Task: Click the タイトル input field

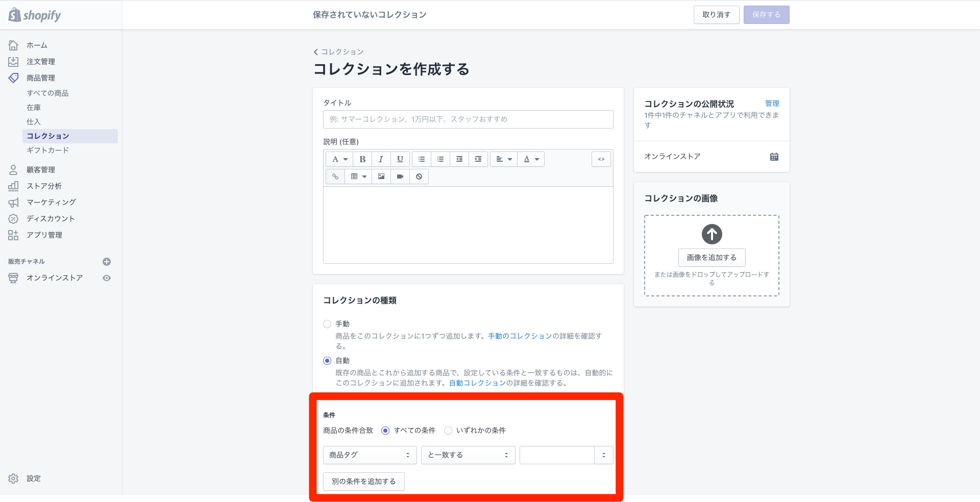Action: click(468, 119)
